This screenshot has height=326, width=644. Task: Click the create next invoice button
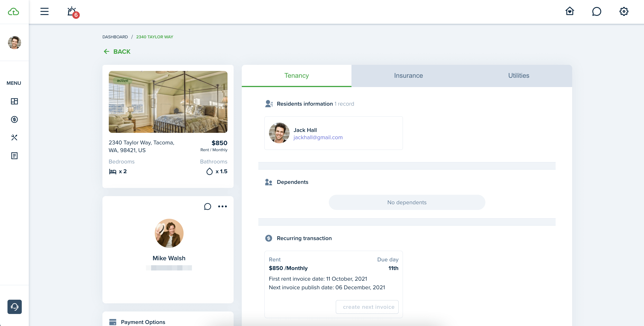click(x=367, y=307)
